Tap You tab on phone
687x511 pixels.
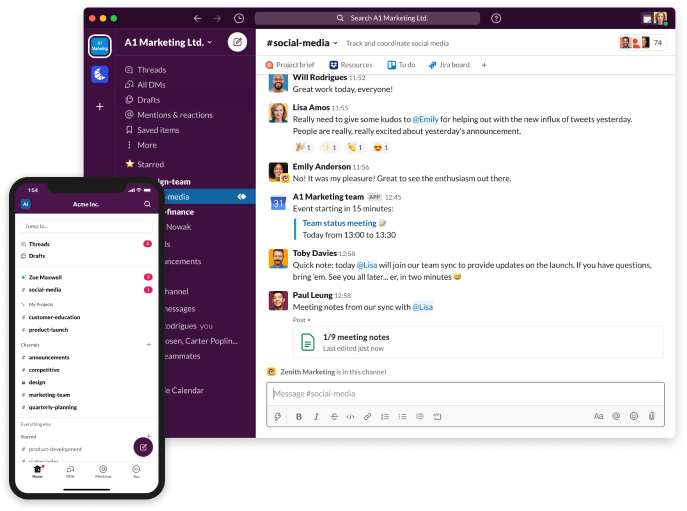(x=136, y=472)
